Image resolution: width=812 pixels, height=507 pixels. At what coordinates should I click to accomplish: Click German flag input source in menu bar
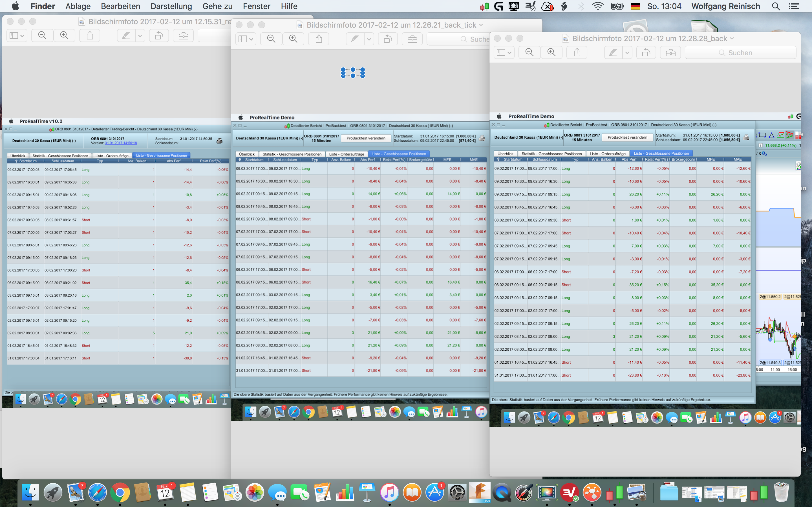click(635, 6)
